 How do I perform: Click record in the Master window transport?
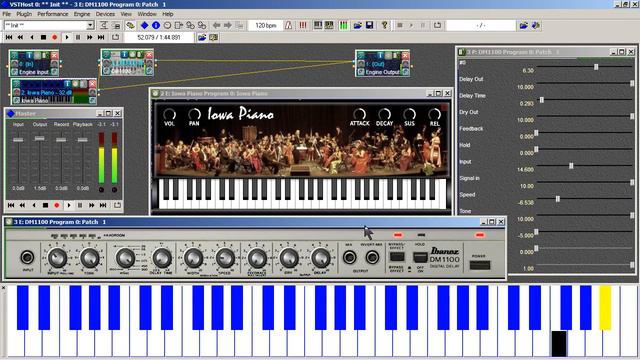pyautogui.click(x=57, y=205)
